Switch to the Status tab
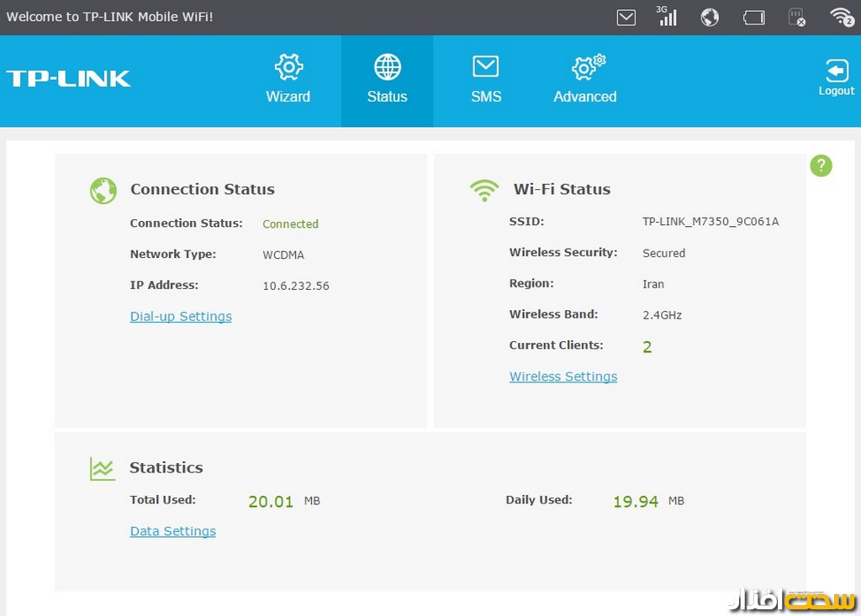The height and width of the screenshot is (616, 861). (387, 81)
